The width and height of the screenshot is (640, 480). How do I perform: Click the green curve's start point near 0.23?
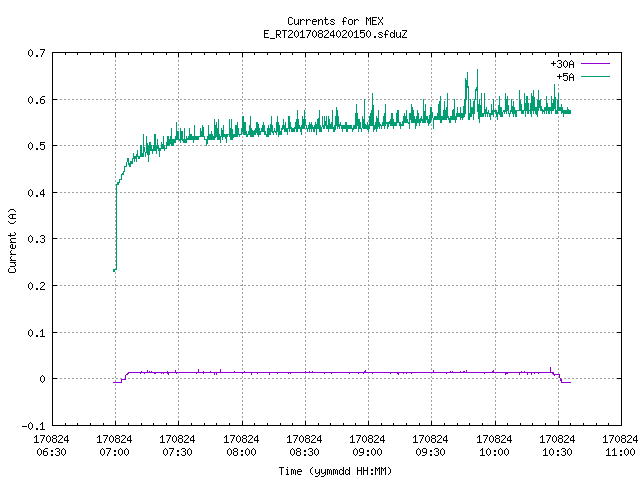tap(114, 270)
